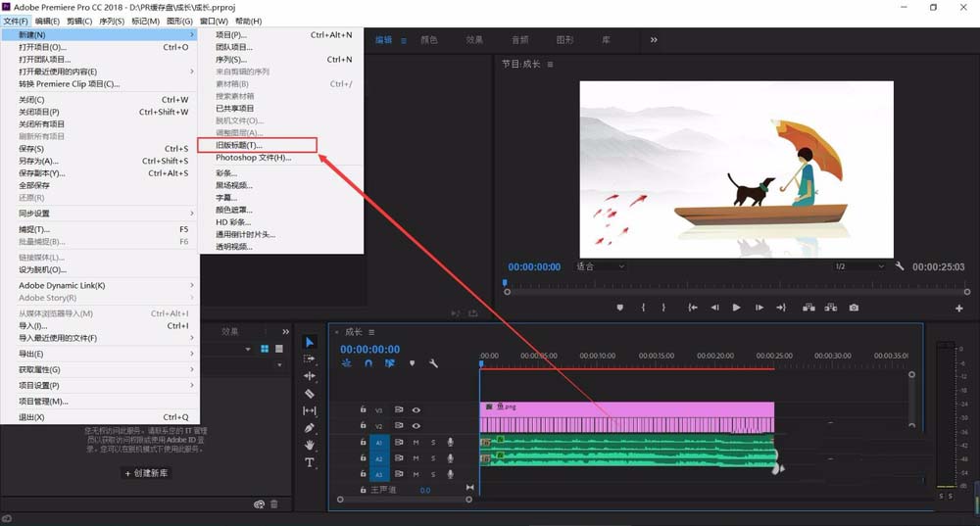Select the Pen tool
Screen dimensions: 980x526
[x=310, y=428]
